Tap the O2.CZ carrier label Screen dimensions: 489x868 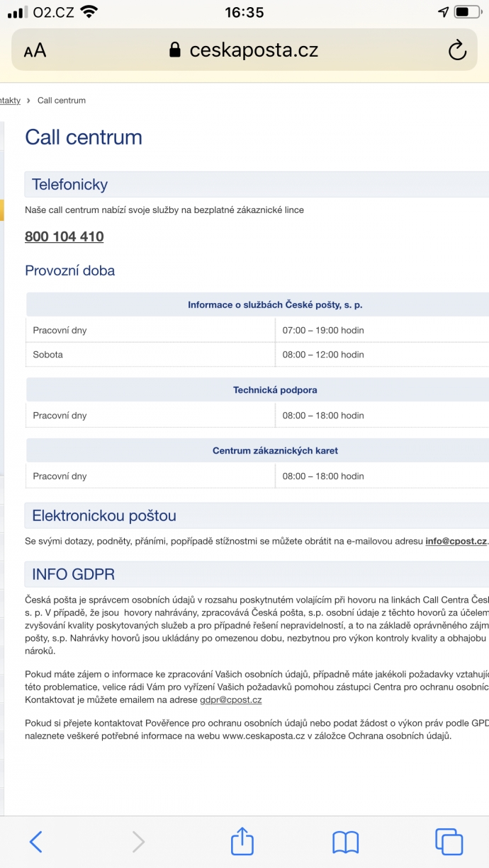click(x=53, y=12)
